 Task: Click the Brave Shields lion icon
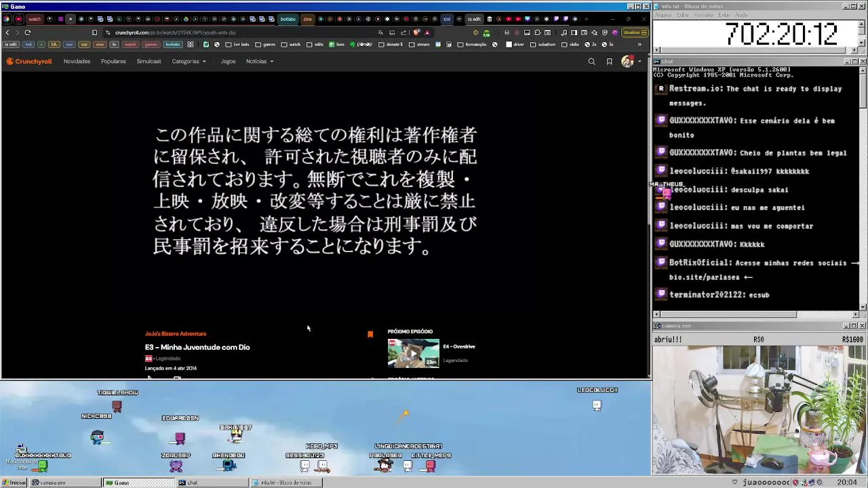click(416, 33)
